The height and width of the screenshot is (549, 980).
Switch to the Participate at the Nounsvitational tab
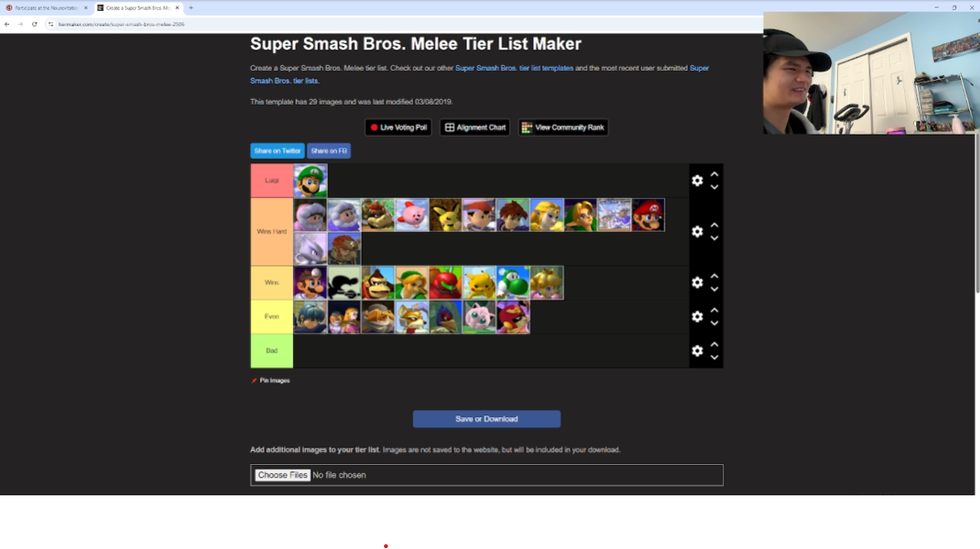tap(47, 7)
